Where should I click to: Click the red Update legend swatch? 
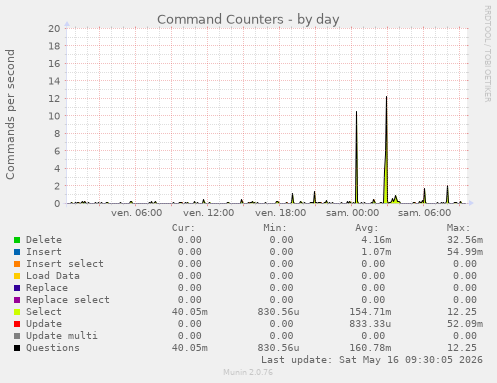17,324
